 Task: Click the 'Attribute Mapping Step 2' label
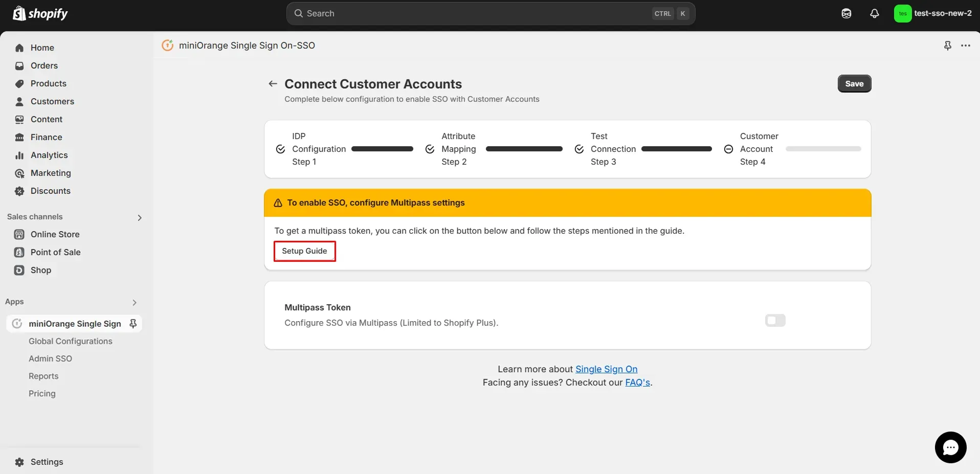point(459,149)
